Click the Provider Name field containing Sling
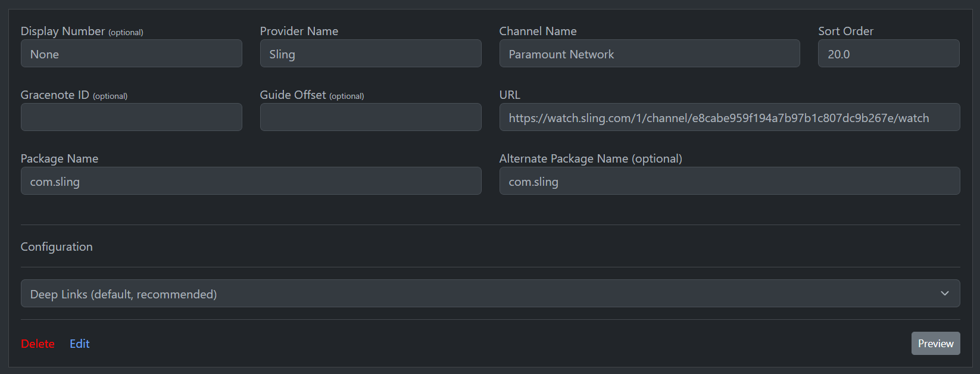The width and height of the screenshot is (980, 374). [x=370, y=54]
